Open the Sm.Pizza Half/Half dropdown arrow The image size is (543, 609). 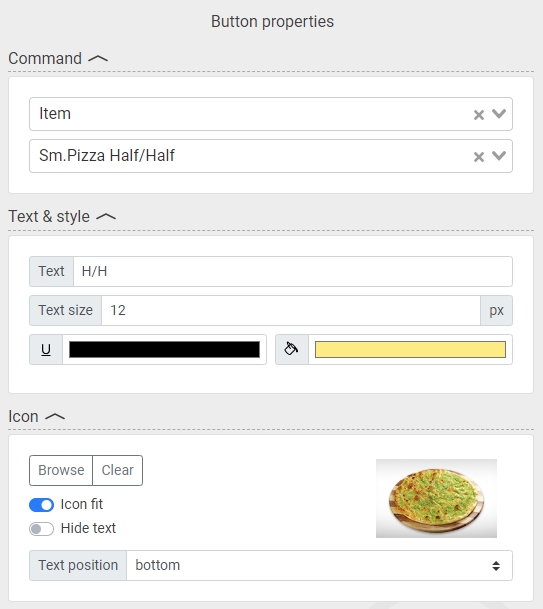(x=499, y=156)
